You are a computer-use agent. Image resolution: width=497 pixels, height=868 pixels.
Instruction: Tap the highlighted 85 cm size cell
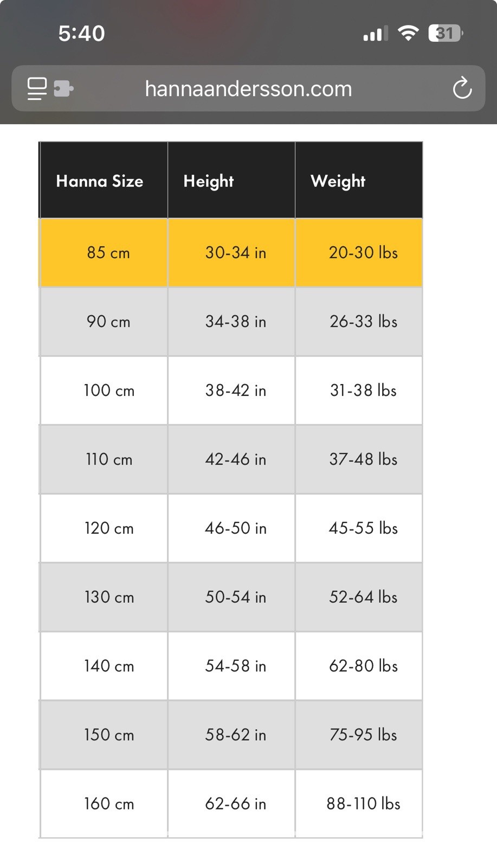pyautogui.click(x=104, y=253)
